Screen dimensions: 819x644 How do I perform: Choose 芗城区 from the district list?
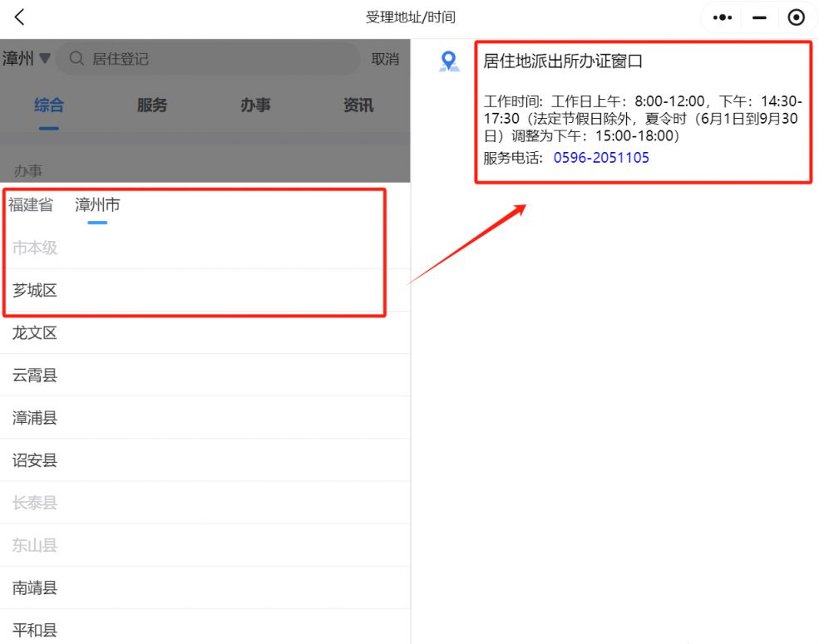(x=35, y=291)
